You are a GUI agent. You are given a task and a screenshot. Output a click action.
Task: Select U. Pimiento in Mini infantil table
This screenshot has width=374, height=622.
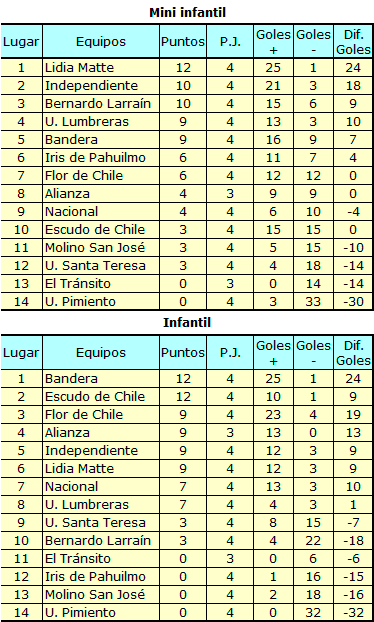pos(80,301)
